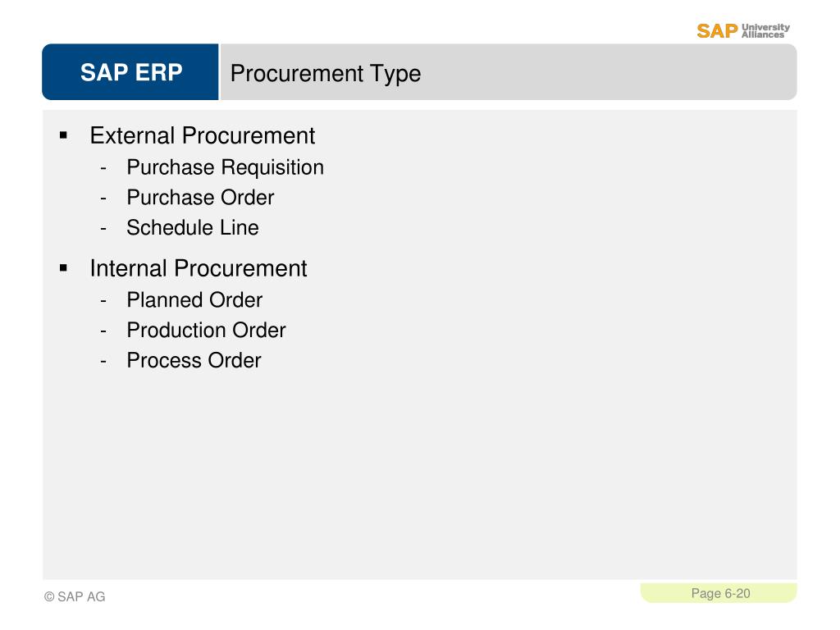This screenshot has width=840, height=630.
Task: Click the bullet beside External Procurement
Action: pos(64,135)
